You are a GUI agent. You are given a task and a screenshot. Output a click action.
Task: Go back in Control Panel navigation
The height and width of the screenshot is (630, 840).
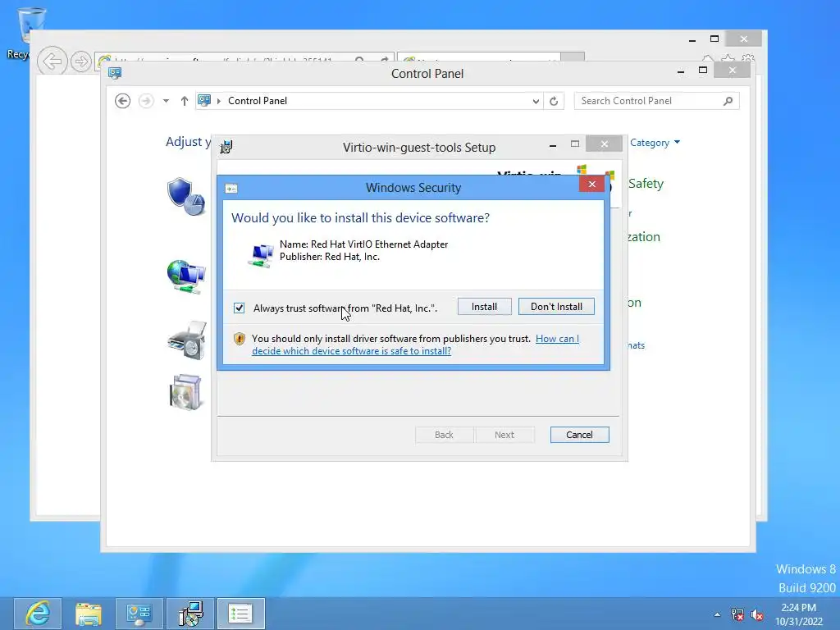[122, 101]
